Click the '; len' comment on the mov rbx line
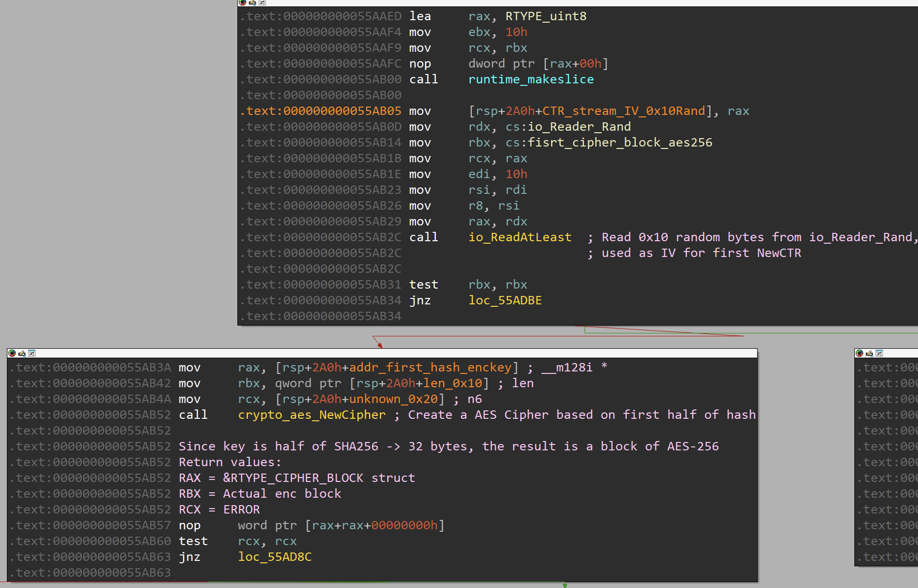918x588 pixels. tap(516, 383)
